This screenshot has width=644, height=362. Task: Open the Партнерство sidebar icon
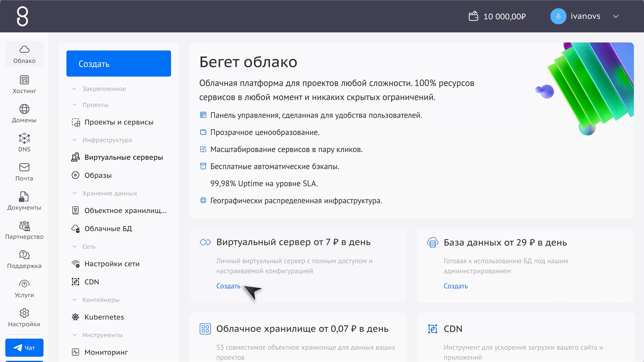24,226
